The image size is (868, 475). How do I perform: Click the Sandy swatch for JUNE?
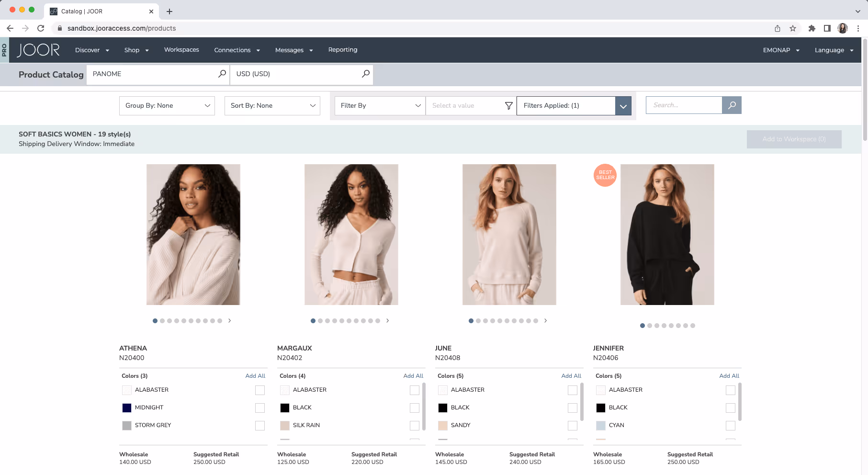[x=443, y=426]
